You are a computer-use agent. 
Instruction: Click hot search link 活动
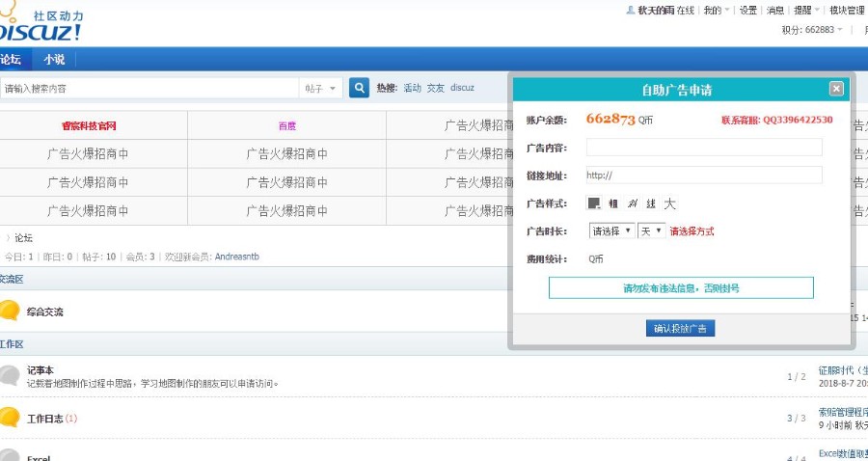(x=412, y=88)
